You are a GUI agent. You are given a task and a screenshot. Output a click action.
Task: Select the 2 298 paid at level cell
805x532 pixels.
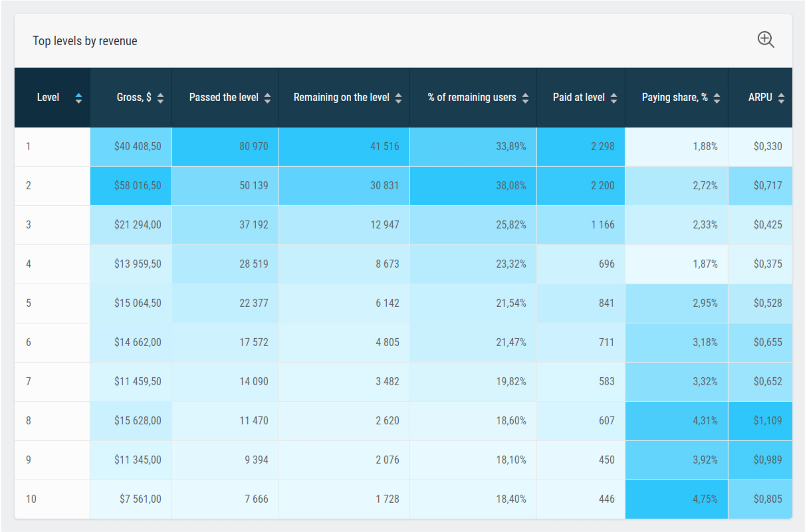click(x=602, y=146)
